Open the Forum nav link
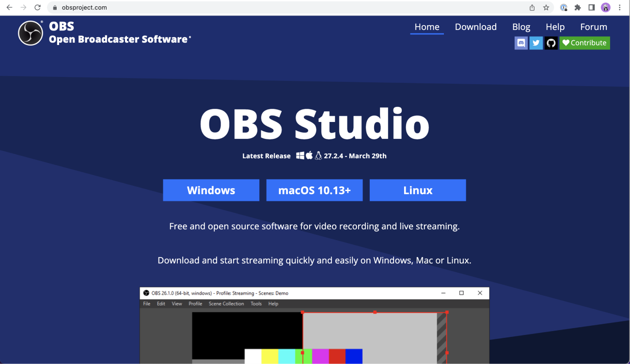 594,27
